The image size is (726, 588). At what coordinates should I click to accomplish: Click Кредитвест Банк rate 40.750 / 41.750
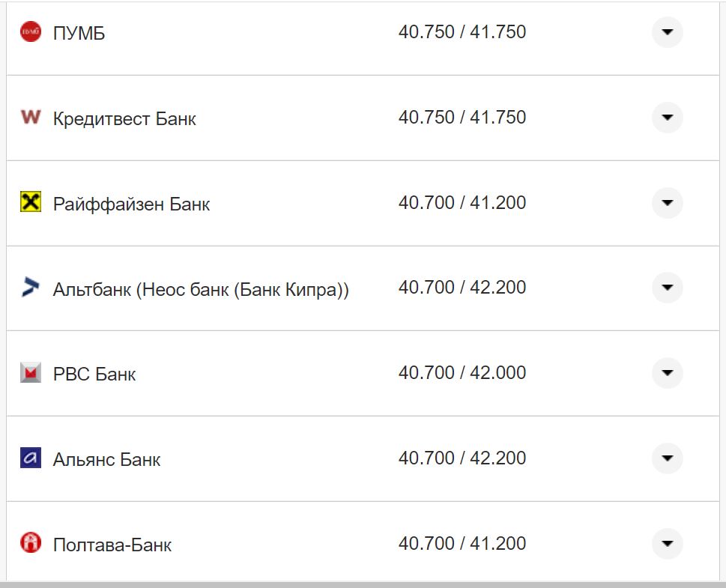(x=462, y=118)
